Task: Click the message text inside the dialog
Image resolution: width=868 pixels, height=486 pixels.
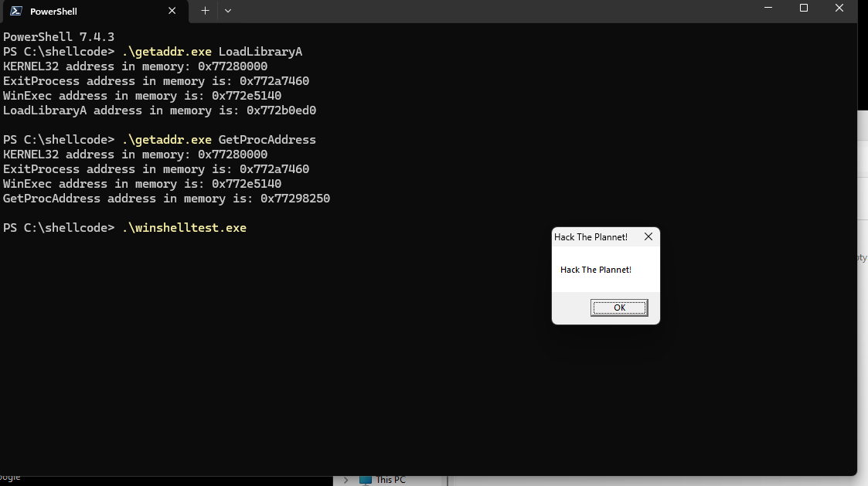Action: point(595,270)
